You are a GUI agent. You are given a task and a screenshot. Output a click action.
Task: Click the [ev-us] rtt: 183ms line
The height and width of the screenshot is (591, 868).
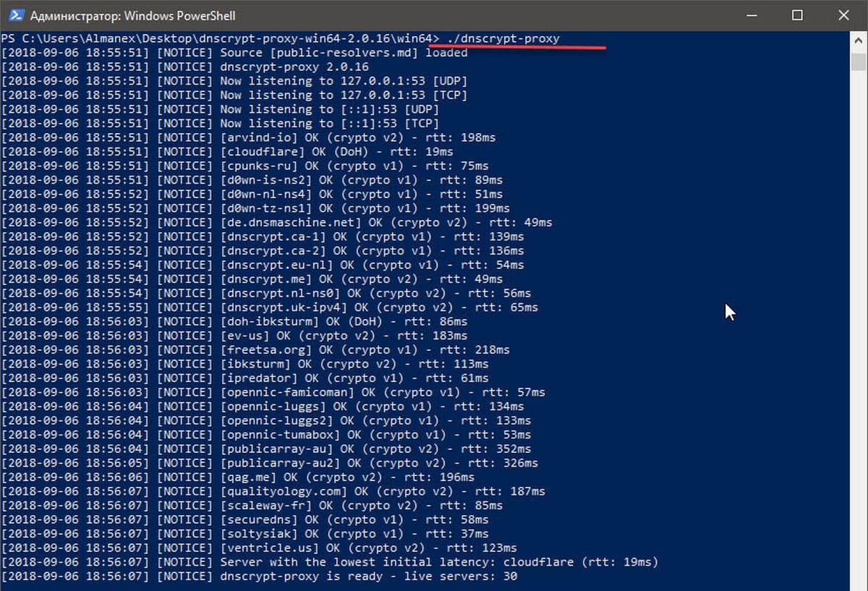tap(234, 336)
